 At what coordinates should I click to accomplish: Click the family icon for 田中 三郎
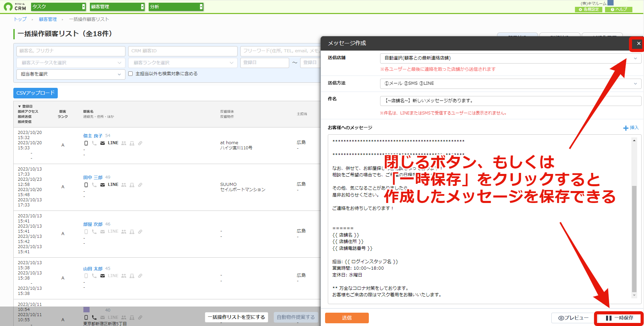(x=132, y=185)
